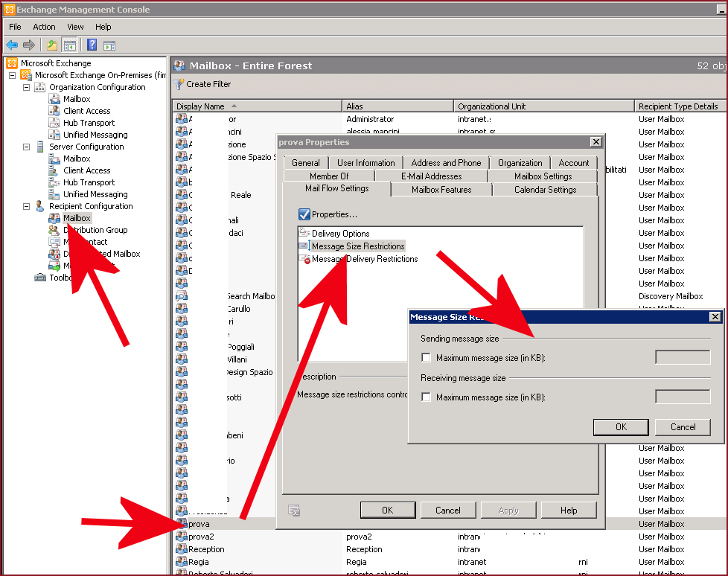
Task: Click the Discovery Search Mailbox row icon
Action: (182, 296)
